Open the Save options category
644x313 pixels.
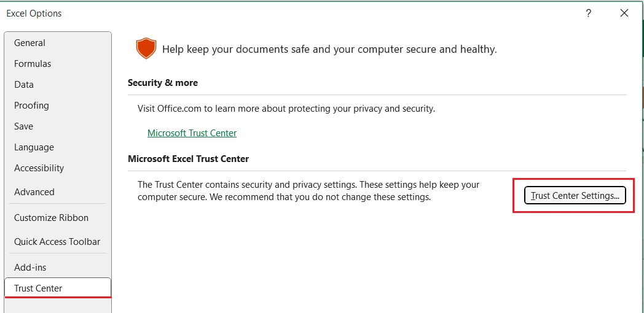[x=24, y=126]
